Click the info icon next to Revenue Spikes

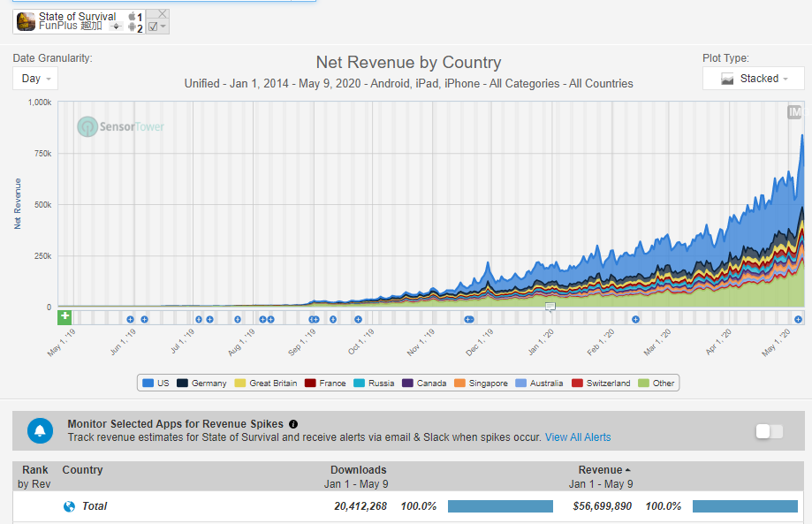[x=293, y=424]
